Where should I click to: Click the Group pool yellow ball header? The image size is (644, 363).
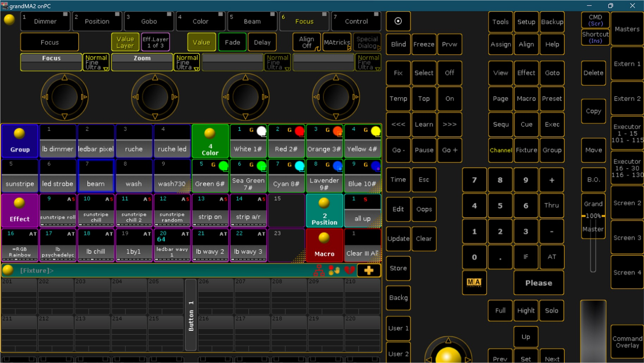pos(20,140)
